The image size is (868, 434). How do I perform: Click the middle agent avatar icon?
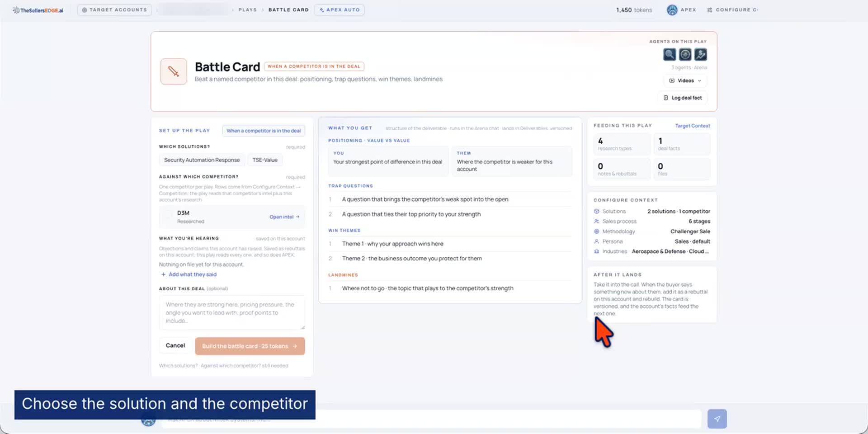click(x=685, y=55)
